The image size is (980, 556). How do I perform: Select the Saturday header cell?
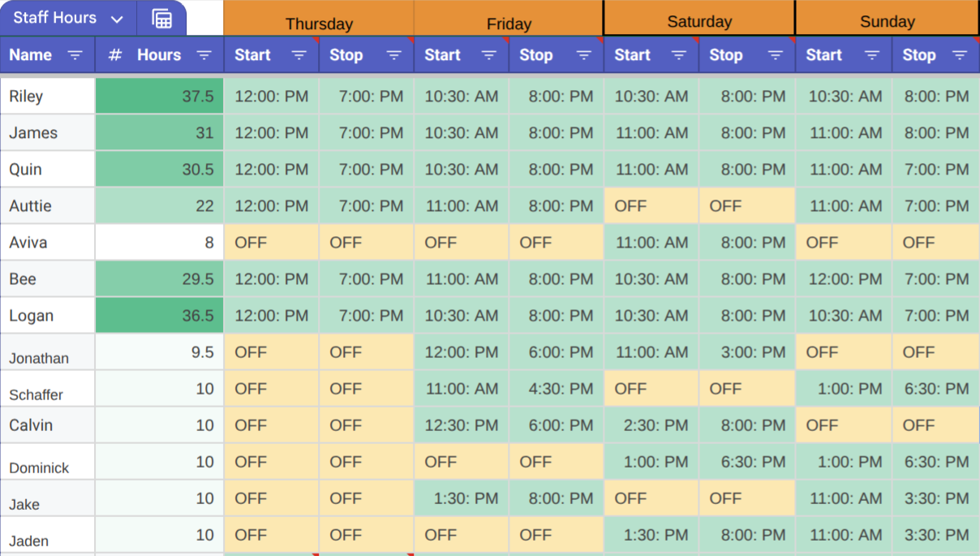click(x=699, y=18)
